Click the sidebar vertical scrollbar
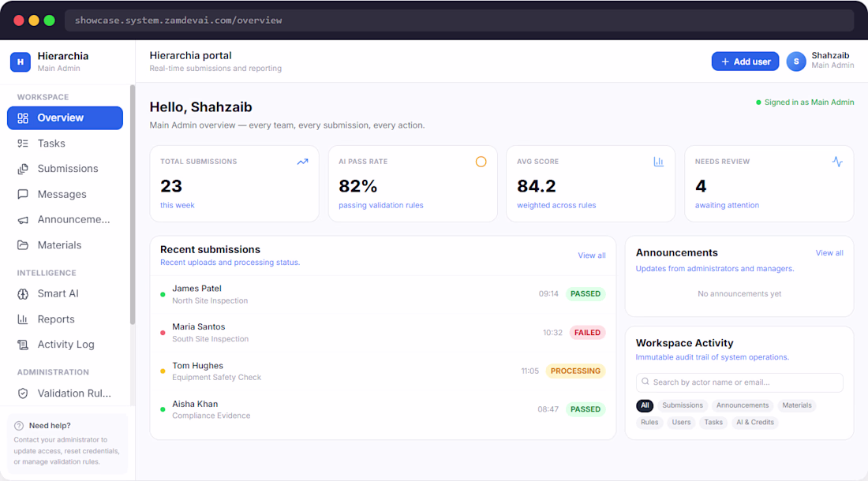 coord(133,204)
